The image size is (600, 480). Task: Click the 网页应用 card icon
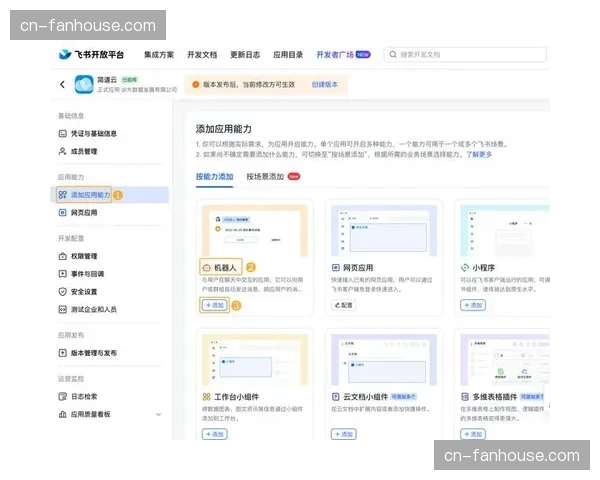pos(336,268)
